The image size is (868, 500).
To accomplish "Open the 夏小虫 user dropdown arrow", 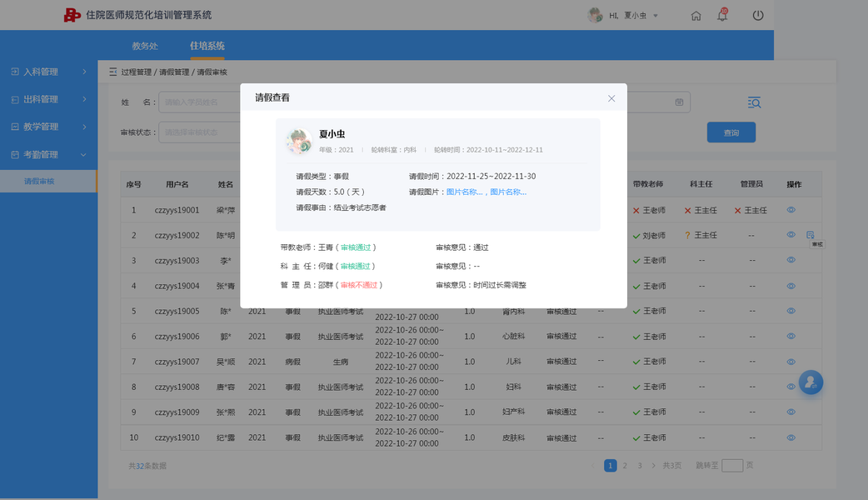I will [656, 16].
